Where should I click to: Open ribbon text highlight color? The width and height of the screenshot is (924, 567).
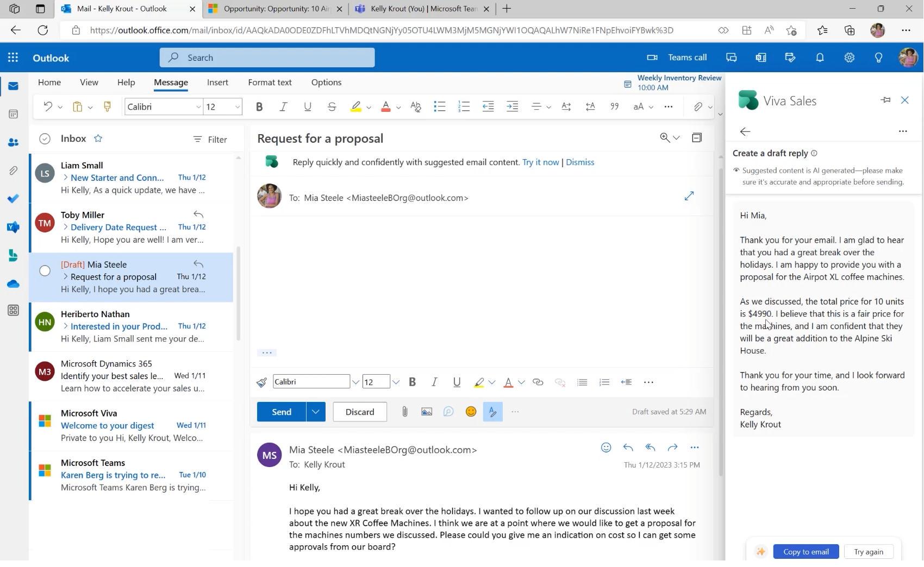[356, 107]
